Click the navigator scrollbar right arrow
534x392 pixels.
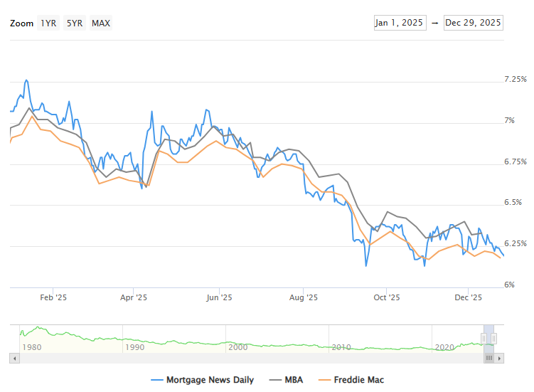click(x=499, y=359)
